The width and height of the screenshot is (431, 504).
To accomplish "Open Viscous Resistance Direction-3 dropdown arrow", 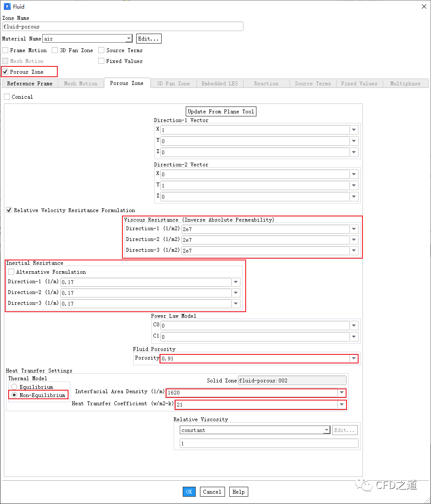I will (354, 251).
